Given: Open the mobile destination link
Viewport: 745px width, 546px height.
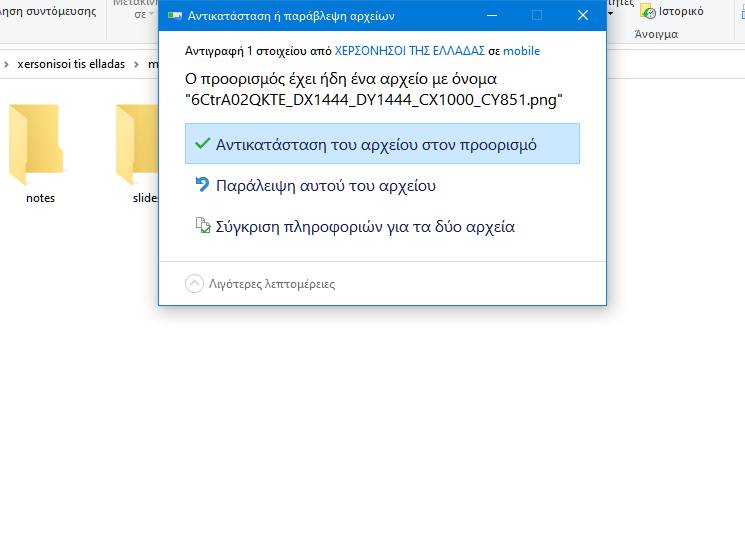Looking at the screenshot, I should click(521, 51).
